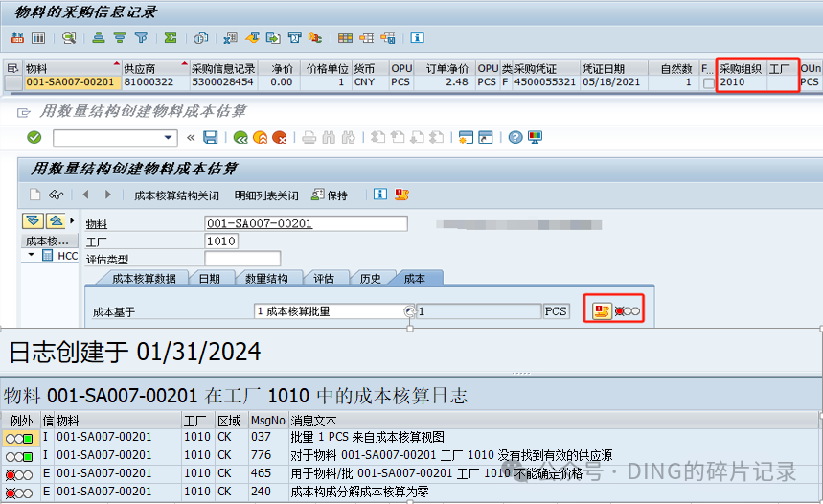This screenshot has height=504, width=823.
Task: Switch to the 日期 tab
Action: [210, 278]
